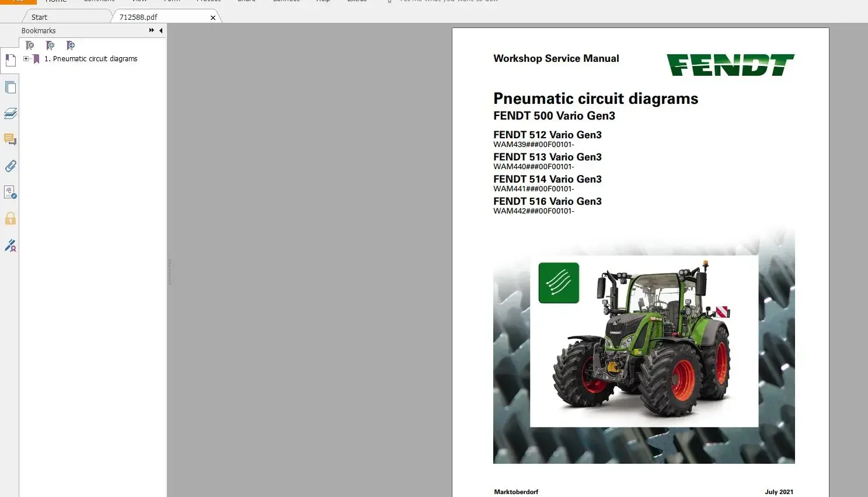Click the serial 'WAM442###00F00101-' text

[x=534, y=211]
